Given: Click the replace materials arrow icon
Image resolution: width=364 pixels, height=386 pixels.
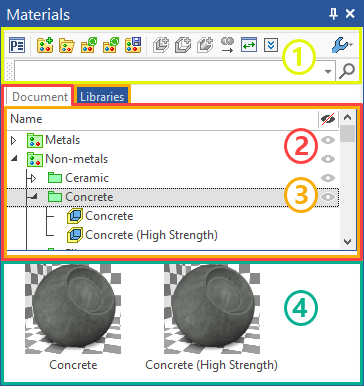Looking at the screenshot, I should point(227,45).
